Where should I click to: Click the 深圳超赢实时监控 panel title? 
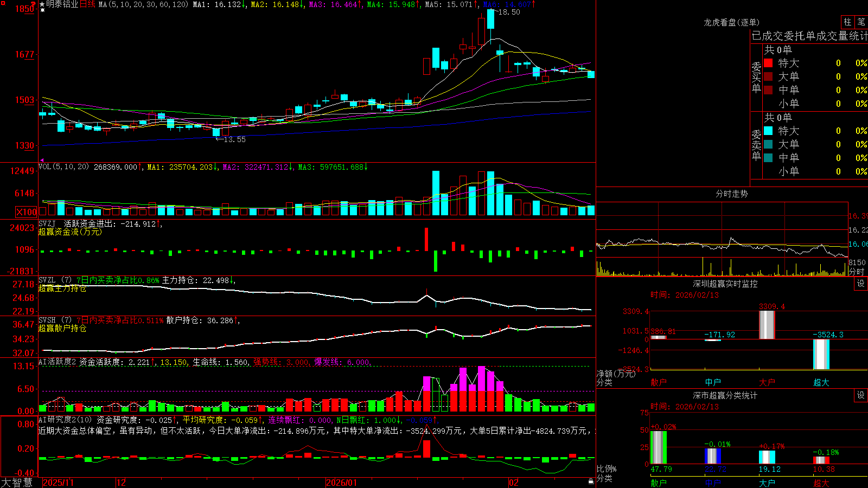pos(725,284)
